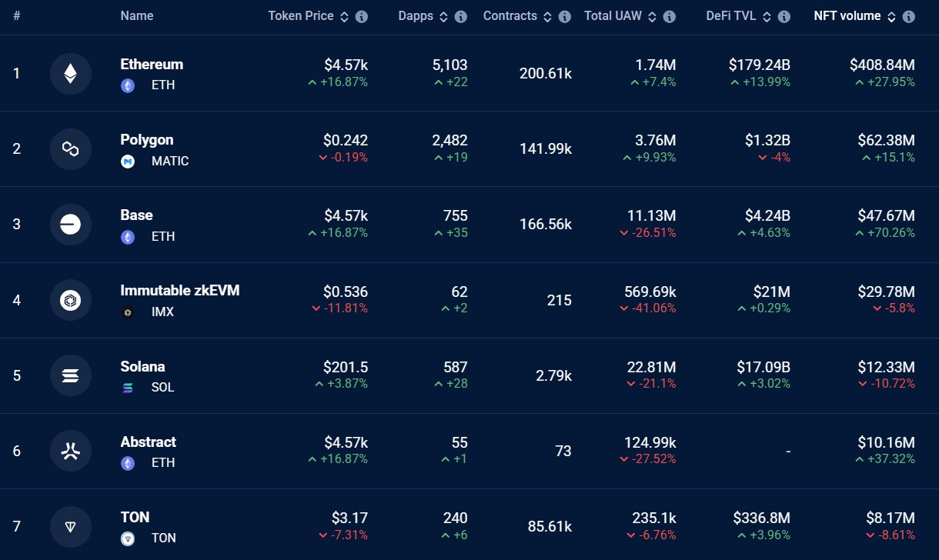The height and width of the screenshot is (560, 939).
Task: Sort the table by Dapps count
Action: coord(416,16)
